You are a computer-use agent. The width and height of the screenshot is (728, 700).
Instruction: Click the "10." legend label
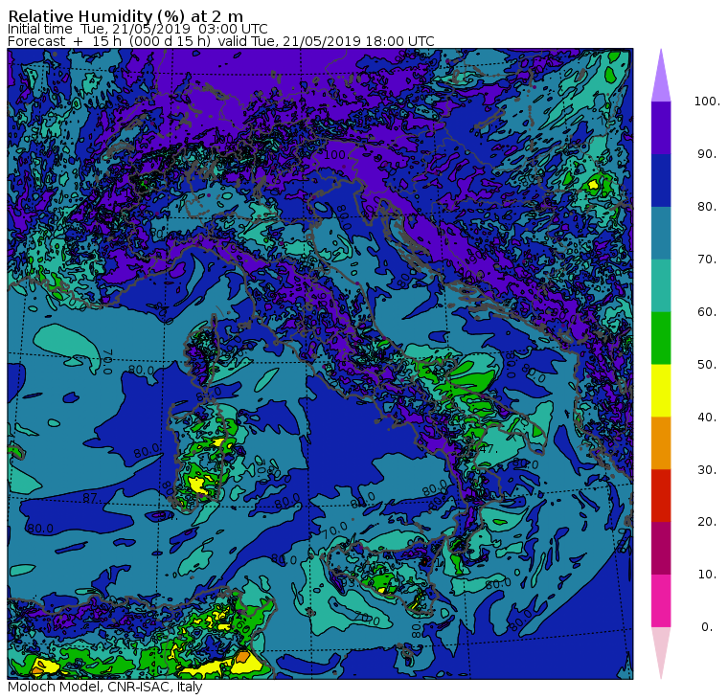coord(707,575)
